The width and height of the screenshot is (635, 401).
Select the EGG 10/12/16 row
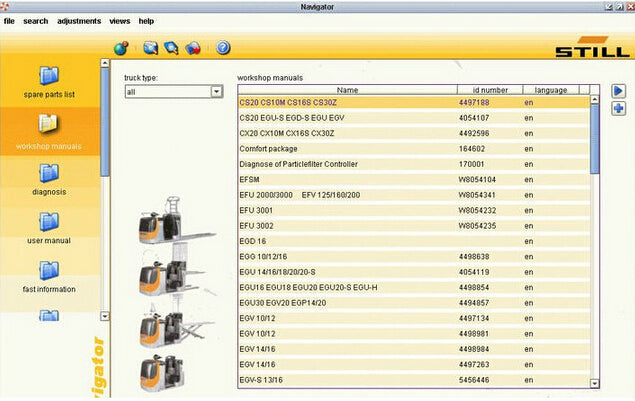click(x=414, y=256)
